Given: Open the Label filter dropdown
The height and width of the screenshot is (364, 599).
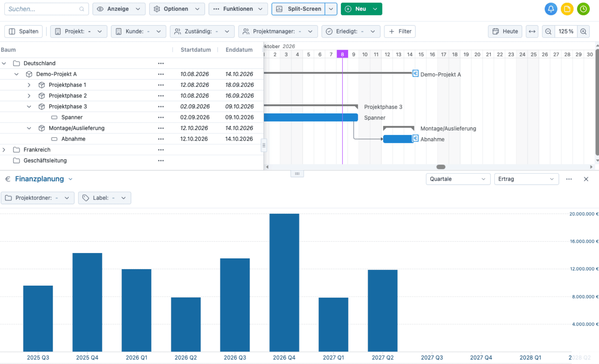Looking at the screenshot, I should click(104, 198).
